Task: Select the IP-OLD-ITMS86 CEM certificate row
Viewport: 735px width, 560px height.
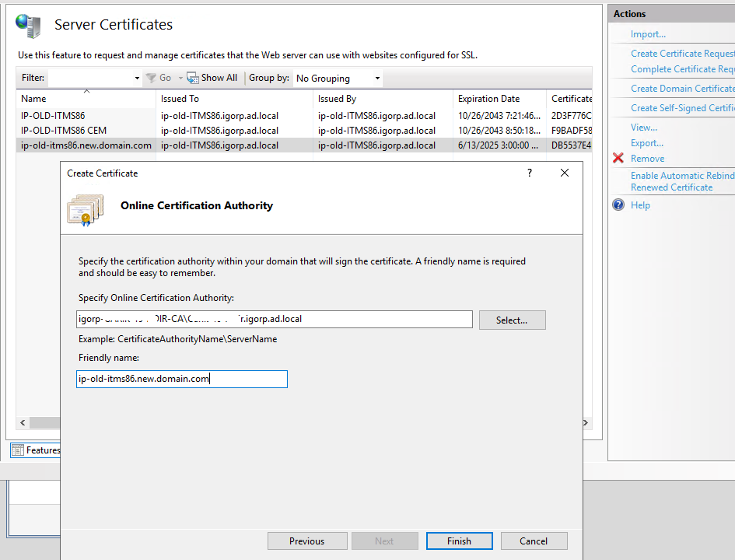Action: (x=304, y=130)
